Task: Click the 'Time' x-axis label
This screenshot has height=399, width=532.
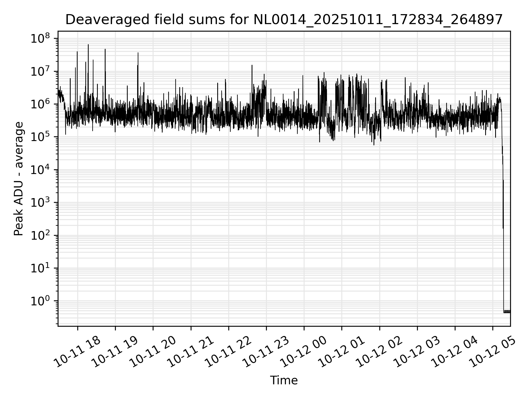Action: (x=284, y=380)
